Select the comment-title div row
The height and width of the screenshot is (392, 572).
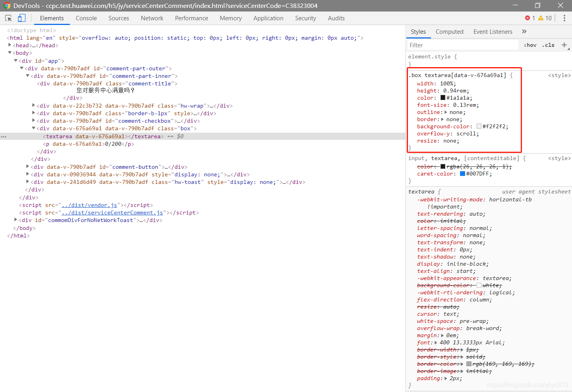point(107,83)
